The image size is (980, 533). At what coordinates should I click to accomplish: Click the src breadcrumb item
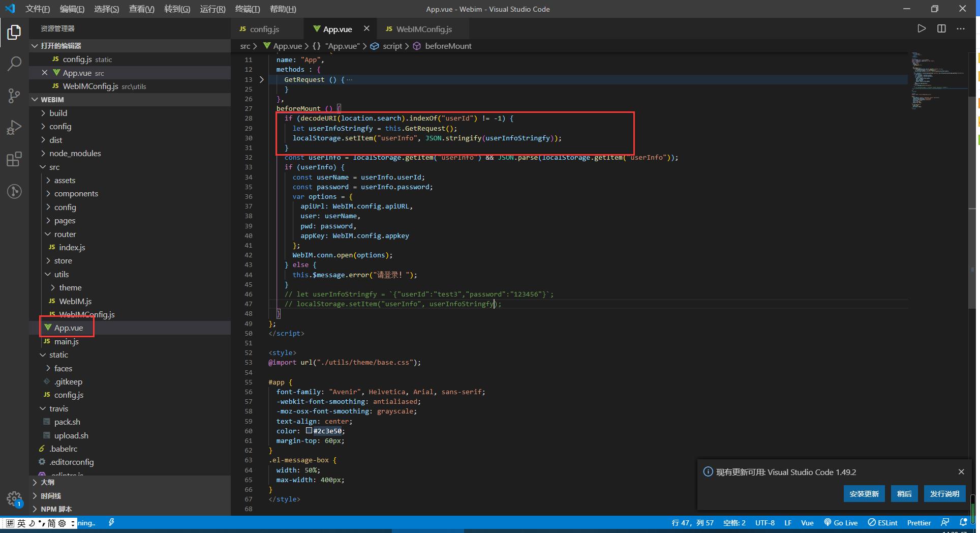click(245, 46)
